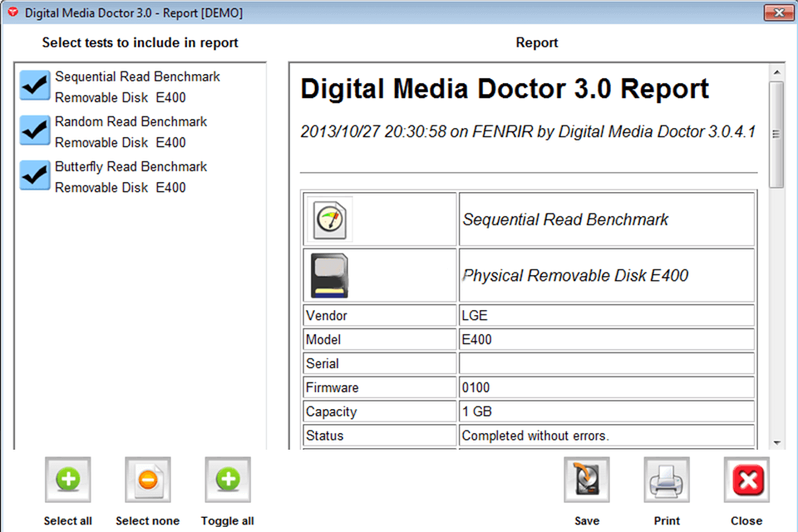Screen dimensions: 798x532
Task: Click the Select none orange minus icon
Action: 148,480
